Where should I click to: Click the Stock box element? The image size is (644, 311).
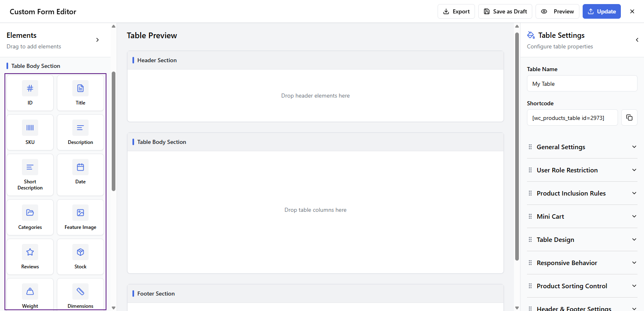(80, 257)
